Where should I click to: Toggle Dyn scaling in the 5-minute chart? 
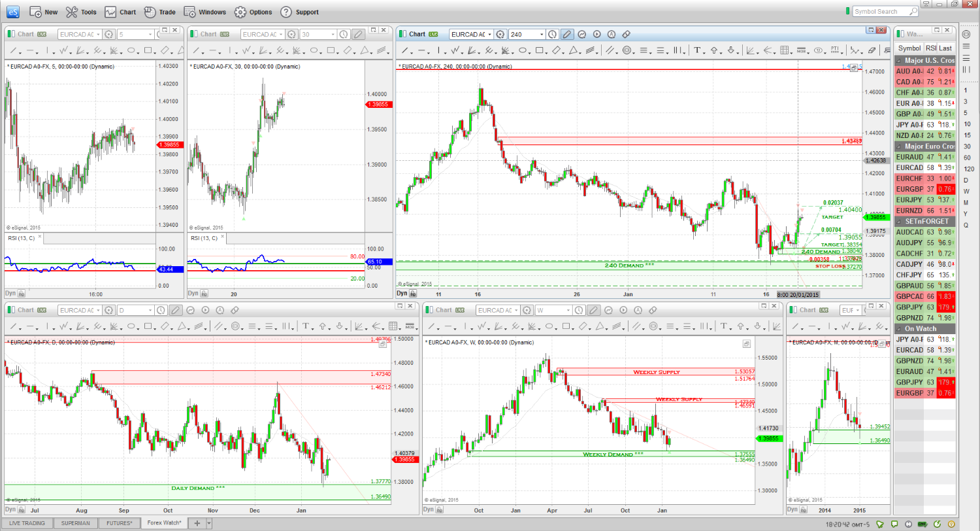10,293
